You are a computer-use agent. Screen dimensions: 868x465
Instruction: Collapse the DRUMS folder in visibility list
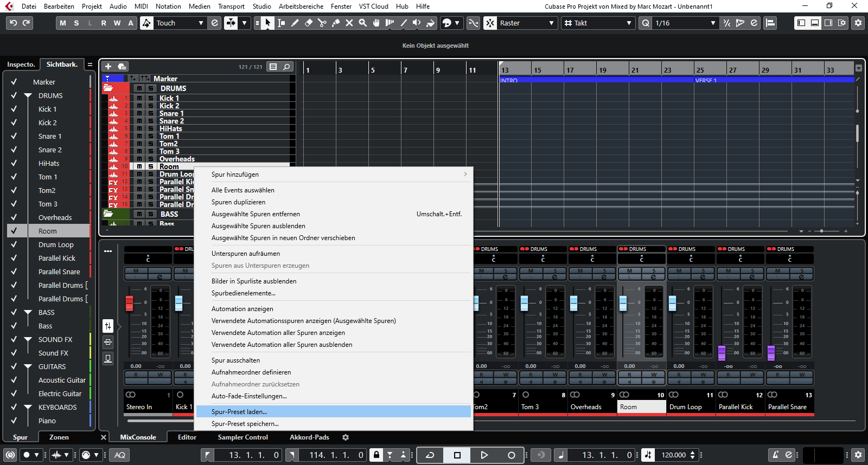[28, 95]
